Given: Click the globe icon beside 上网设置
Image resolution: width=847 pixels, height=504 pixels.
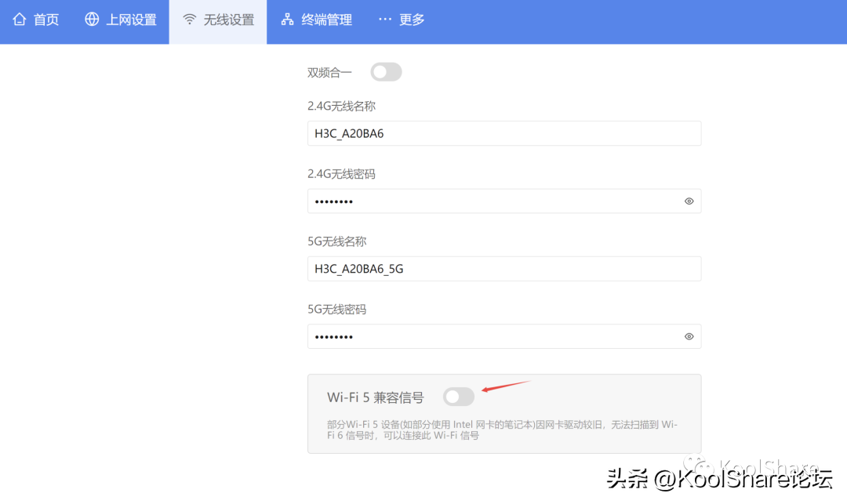Looking at the screenshot, I should point(92,20).
